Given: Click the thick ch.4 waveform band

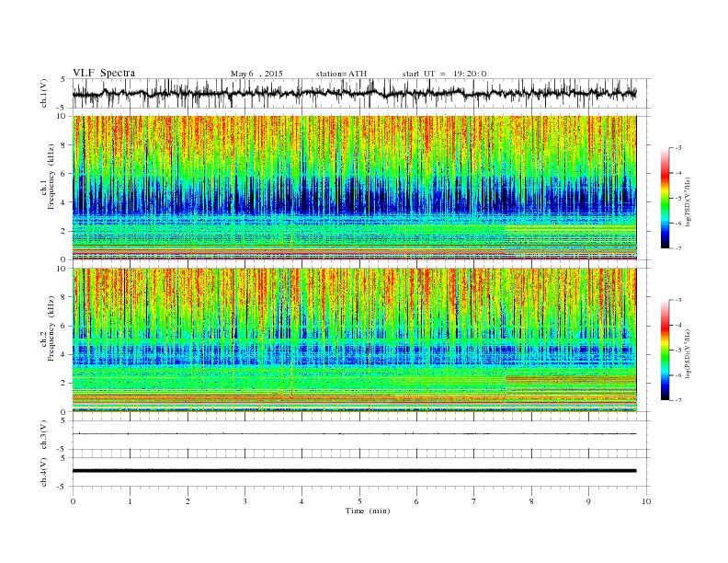Looking at the screenshot, I should click(354, 471).
